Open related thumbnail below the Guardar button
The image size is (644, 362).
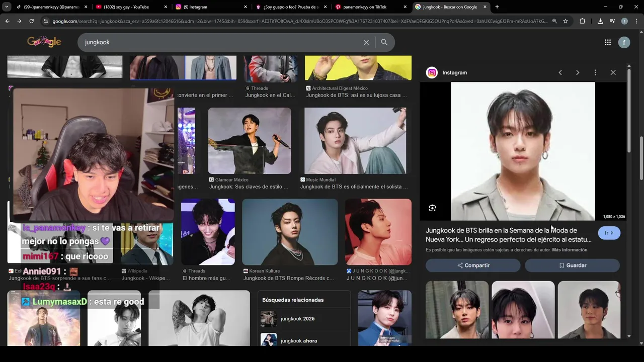[589, 310]
